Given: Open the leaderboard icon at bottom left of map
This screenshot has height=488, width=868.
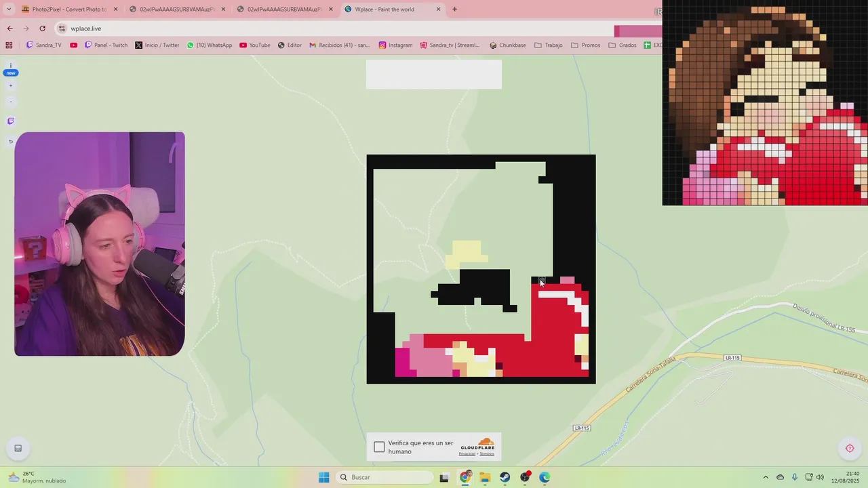Looking at the screenshot, I should 18,448.
